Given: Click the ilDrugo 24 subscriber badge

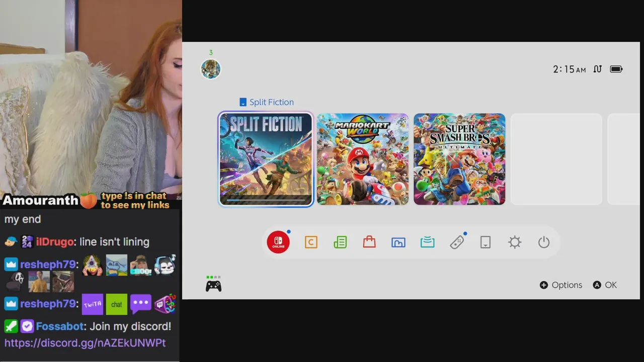Looking at the screenshot, I should point(27,242).
